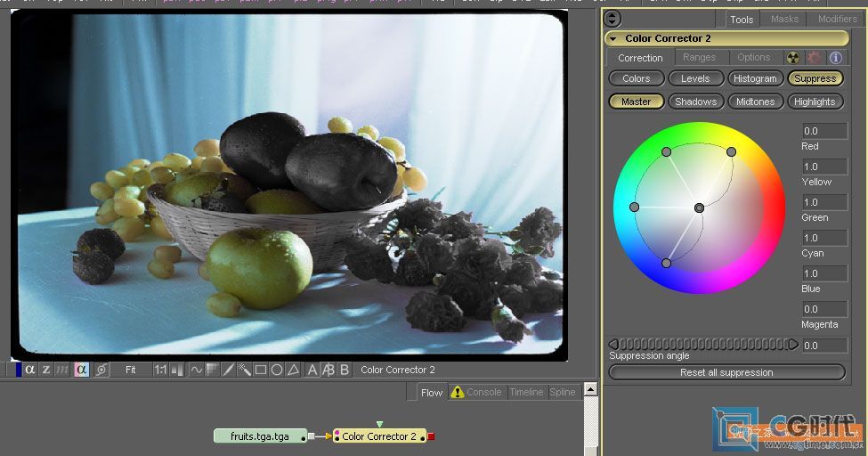868x456 pixels.
Task: Open the Fit zoom dropdown
Action: tap(130, 370)
